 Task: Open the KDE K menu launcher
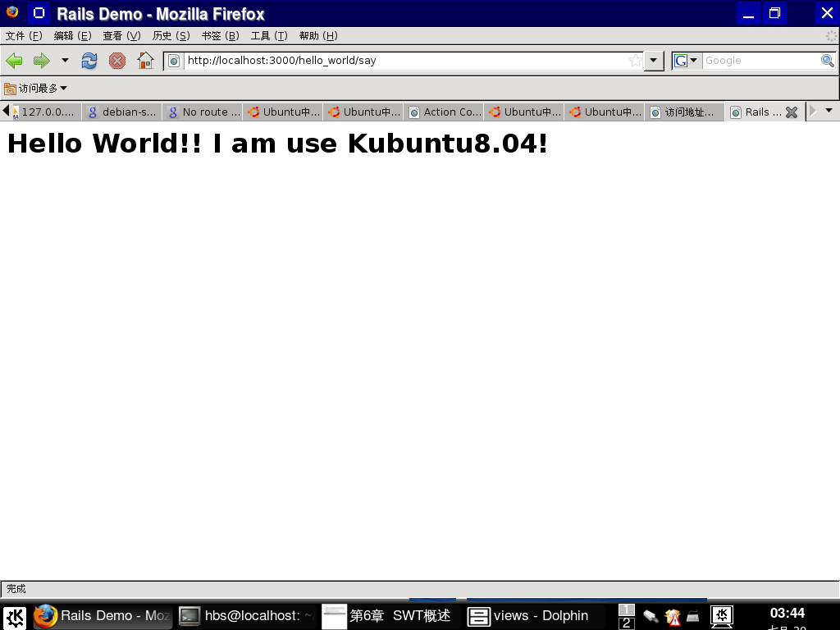pyautogui.click(x=15, y=617)
